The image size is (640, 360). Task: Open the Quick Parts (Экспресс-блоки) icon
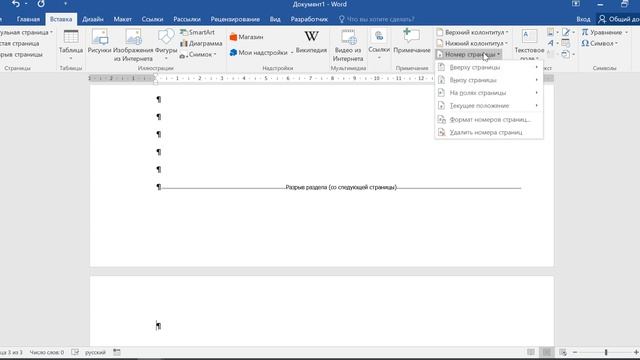pos(552,32)
